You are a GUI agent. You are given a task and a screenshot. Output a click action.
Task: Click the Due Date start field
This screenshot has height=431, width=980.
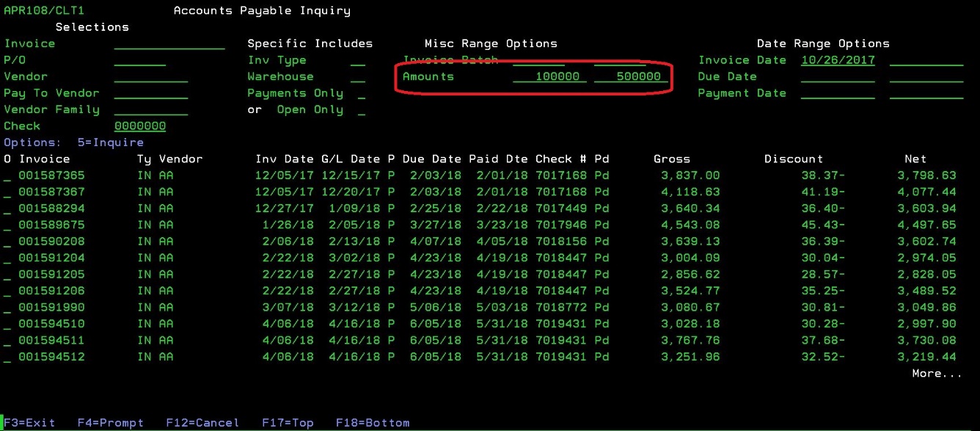(838, 77)
